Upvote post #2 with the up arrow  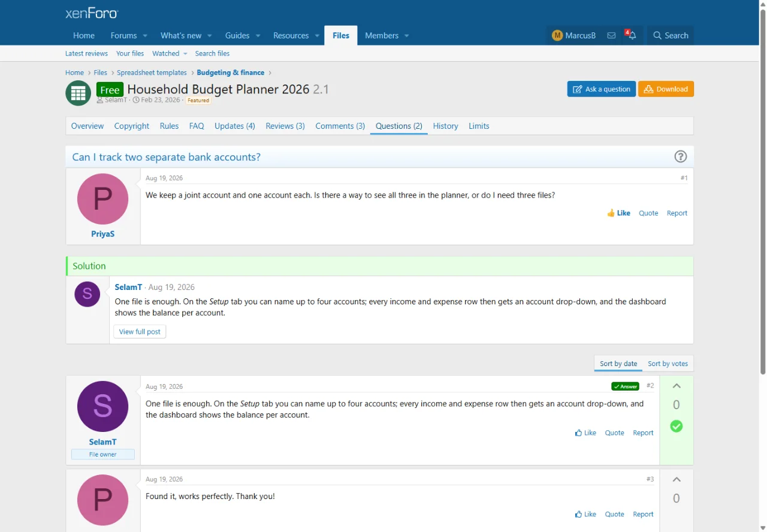pos(677,386)
